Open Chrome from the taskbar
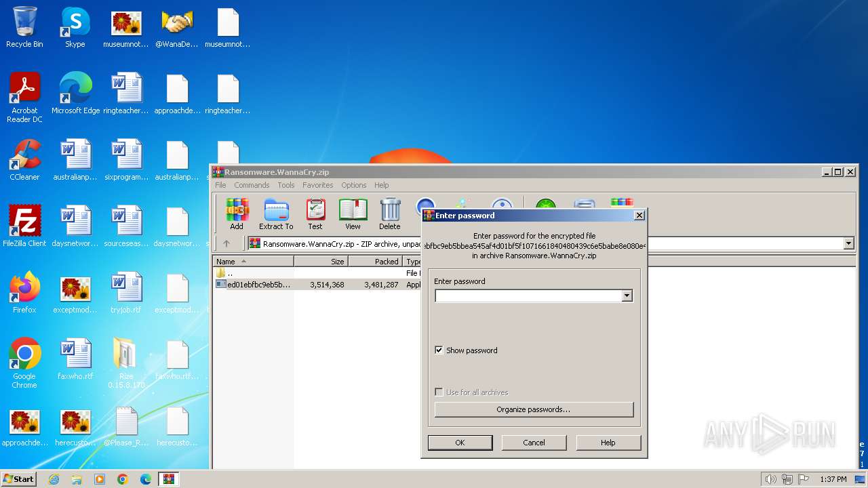The width and height of the screenshot is (868, 488). click(123, 479)
